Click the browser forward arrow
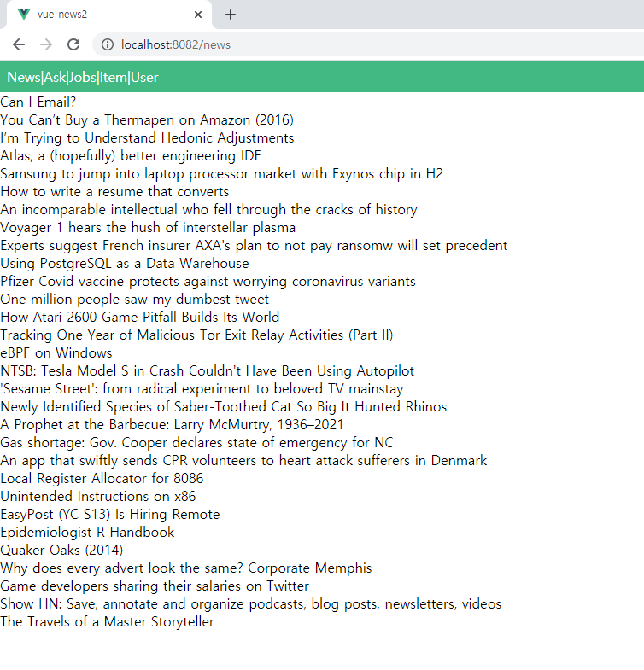 [46, 44]
